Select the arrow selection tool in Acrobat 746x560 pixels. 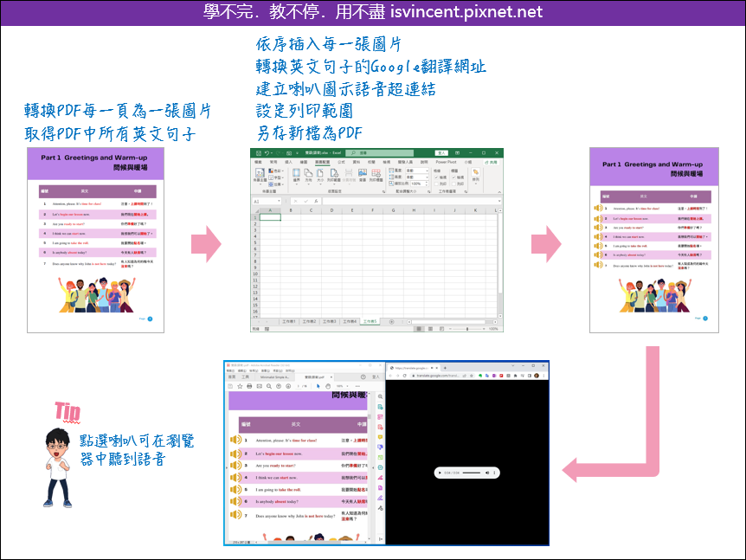[x=318, y=386]
